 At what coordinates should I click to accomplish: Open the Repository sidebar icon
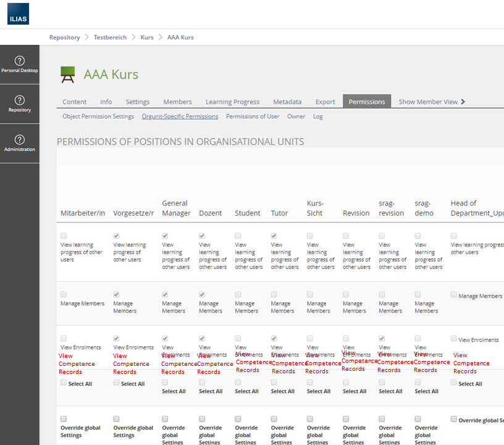pyautogui.click(x=20, y=101)
